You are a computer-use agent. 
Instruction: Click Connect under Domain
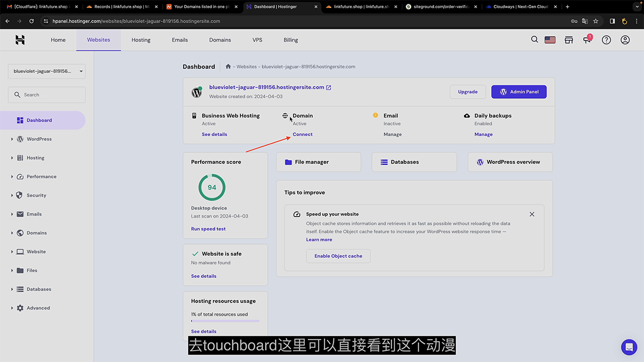[x=303, y=134]
